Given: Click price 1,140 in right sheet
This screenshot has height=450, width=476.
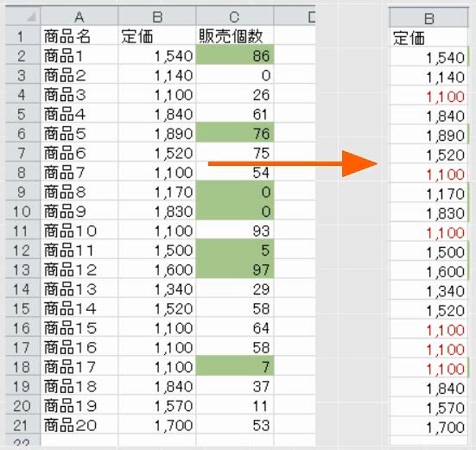Looking at the screenshot, I should pyautogui.click(x=428, y=77).
